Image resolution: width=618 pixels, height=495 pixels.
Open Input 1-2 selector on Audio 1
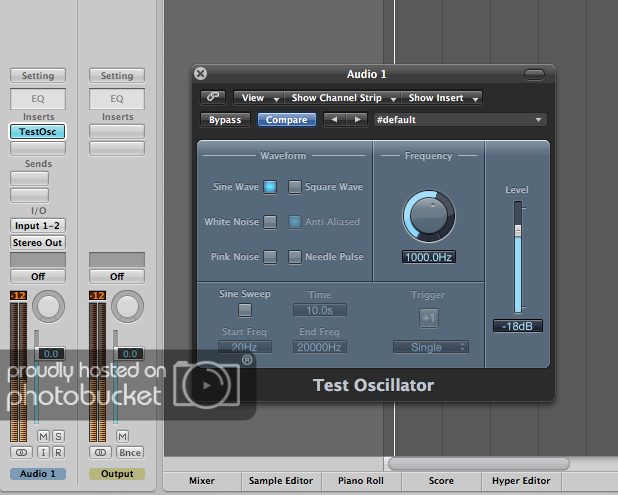click(x=37, y=226)
